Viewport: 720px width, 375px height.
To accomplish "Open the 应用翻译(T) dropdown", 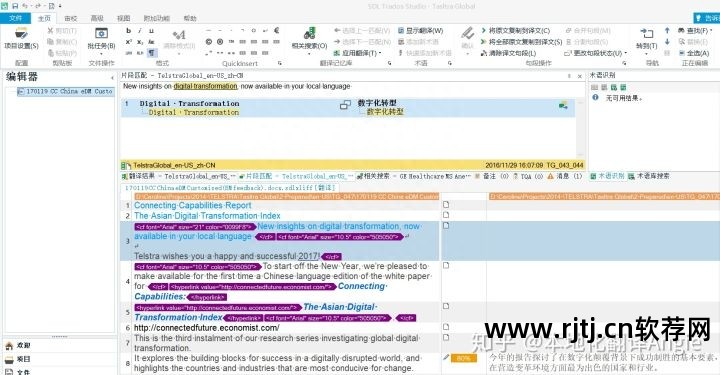I will coord(358,53).
